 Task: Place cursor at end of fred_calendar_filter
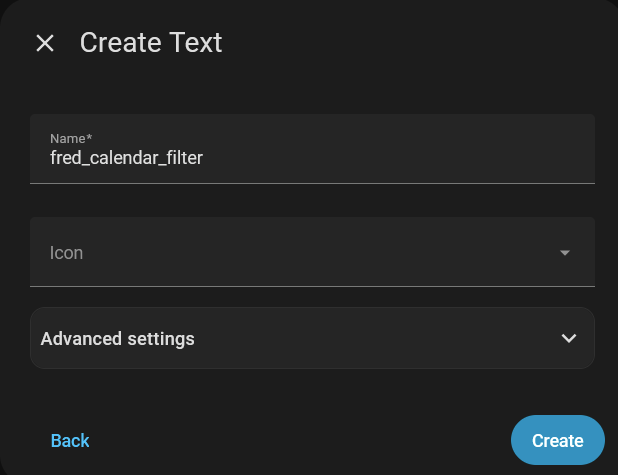point(203,157)
